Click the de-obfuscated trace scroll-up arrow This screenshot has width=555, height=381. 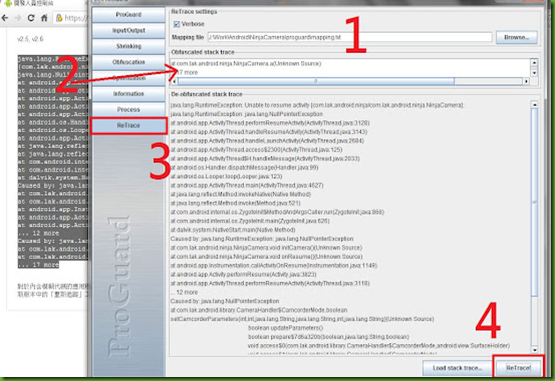534,105
